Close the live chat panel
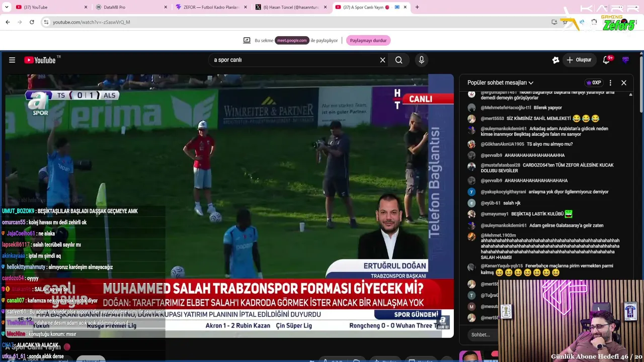The image size is (644, 362). tap(624, 82)
